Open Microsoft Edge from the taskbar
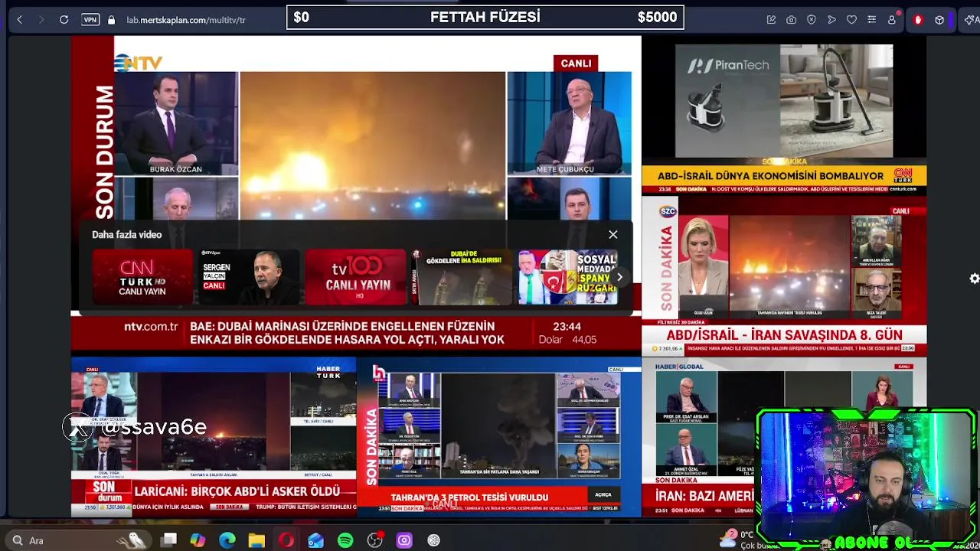 tap(227, 540)
